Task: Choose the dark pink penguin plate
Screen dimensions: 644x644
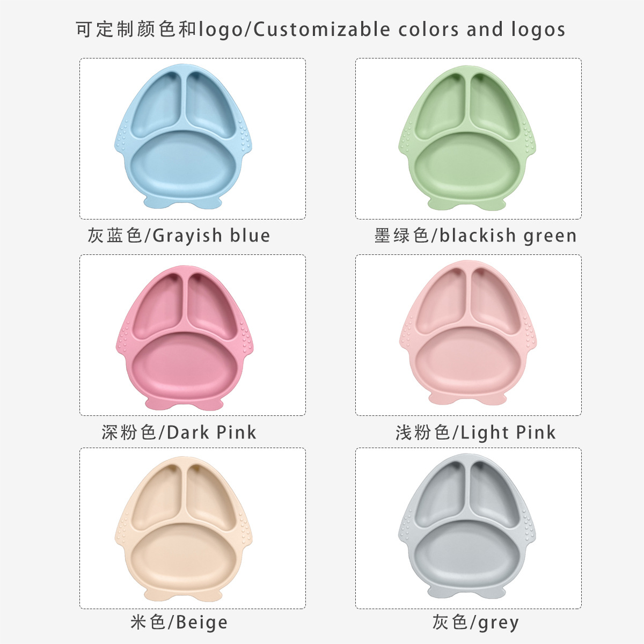Action: pos(184,335)
